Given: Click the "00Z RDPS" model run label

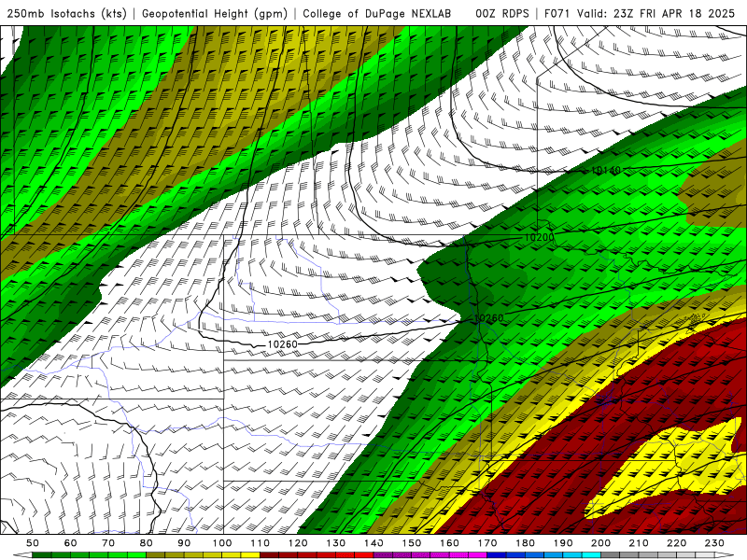Looking at the screenshot, I should 501,13.
